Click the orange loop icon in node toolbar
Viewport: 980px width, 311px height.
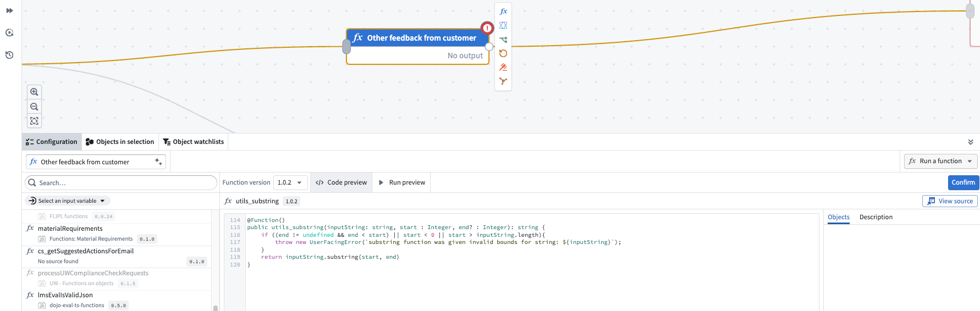pyautogui.click(x=503, y=53)
